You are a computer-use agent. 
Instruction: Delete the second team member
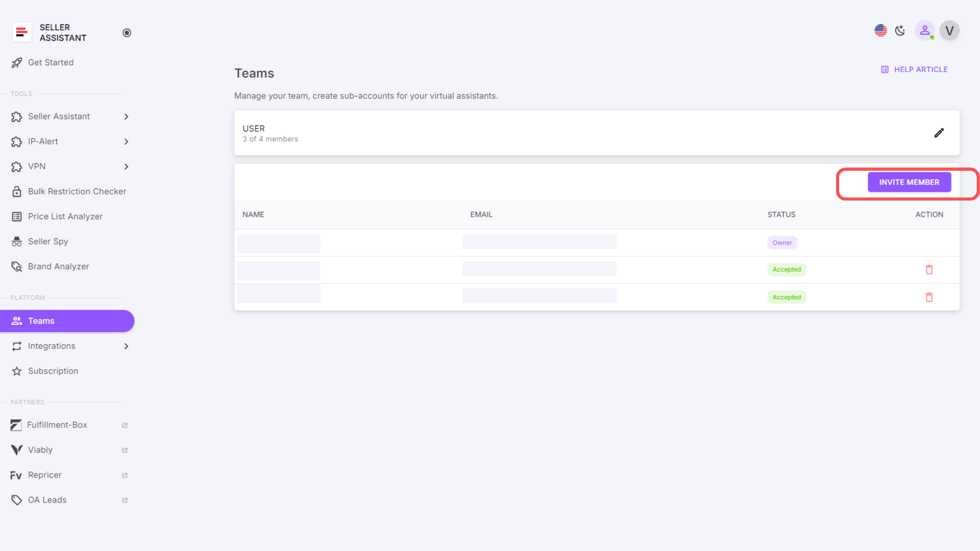click(x=929, y=269)
